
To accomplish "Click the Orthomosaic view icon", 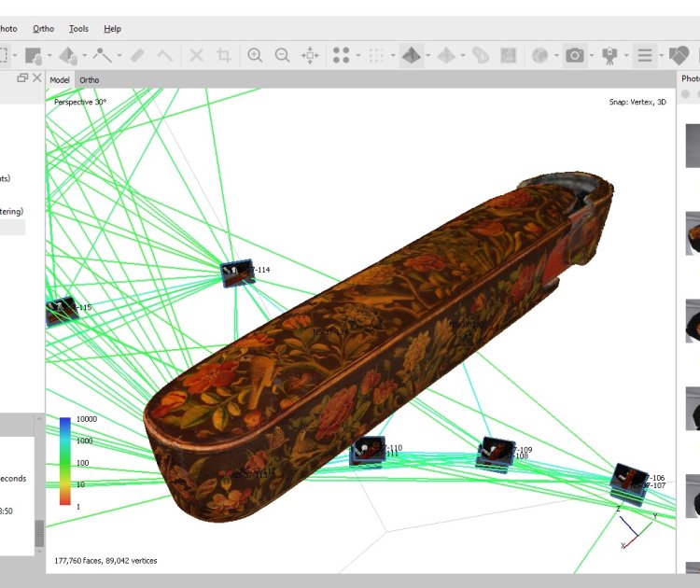I will click(x=508, y=55).
